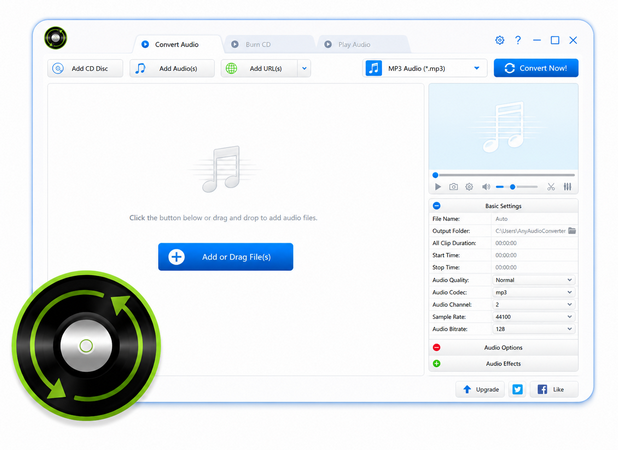Open the Audio Bitrate dropdown

point(534,329)
